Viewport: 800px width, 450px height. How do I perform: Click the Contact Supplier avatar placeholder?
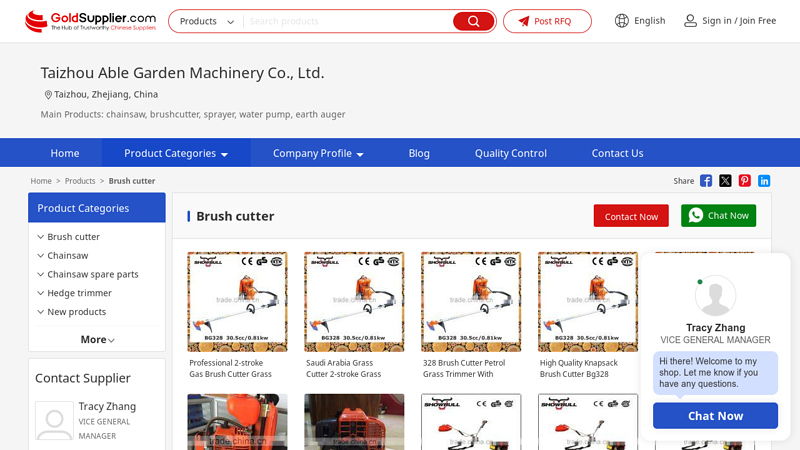click(x=54, y=420)
